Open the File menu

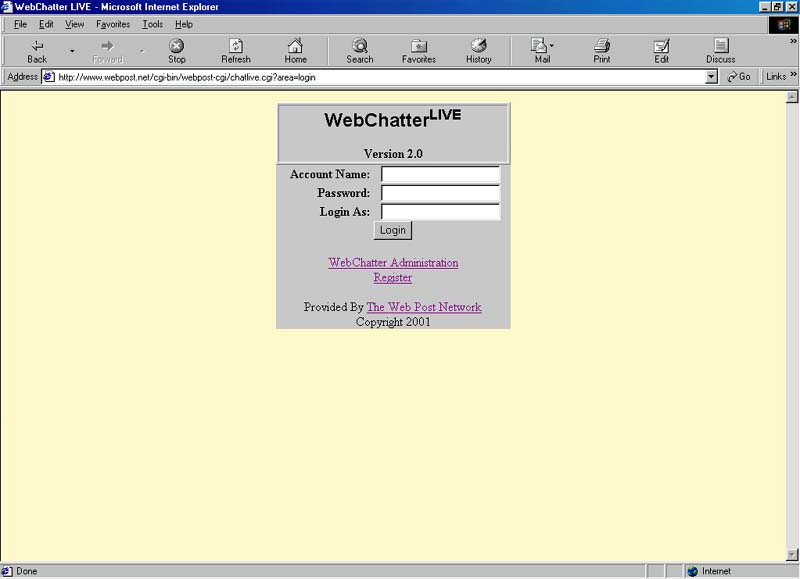20,24
